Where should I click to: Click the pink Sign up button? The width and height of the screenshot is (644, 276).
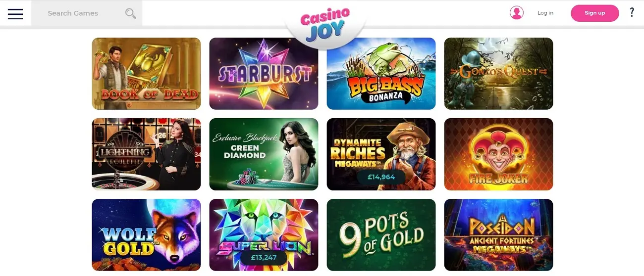[x=594, y=13]
